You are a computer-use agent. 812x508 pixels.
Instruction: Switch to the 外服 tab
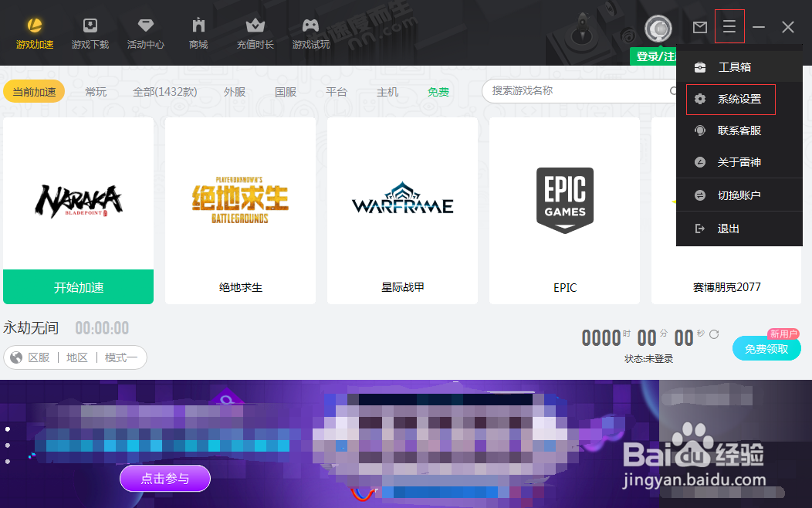(235, 92)
